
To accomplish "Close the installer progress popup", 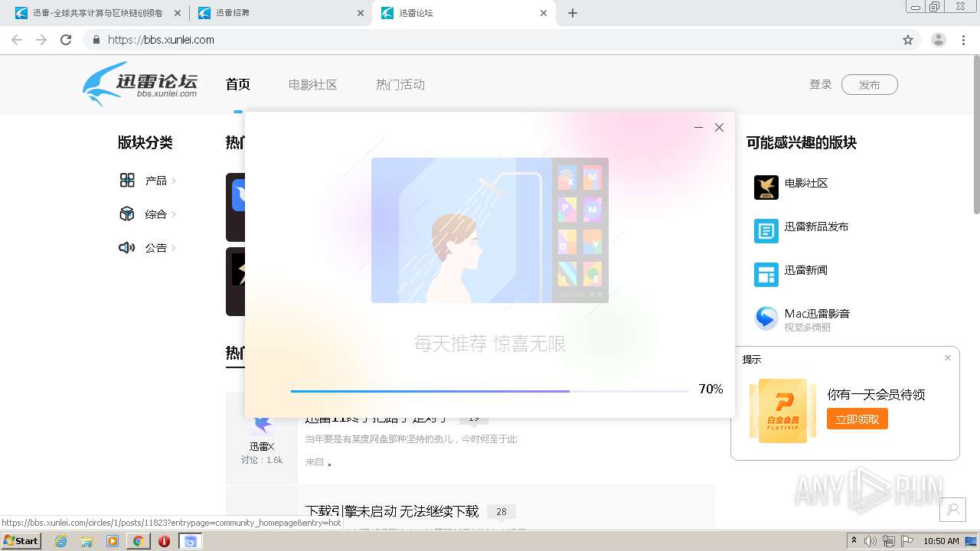I will (x=719, y=128).
